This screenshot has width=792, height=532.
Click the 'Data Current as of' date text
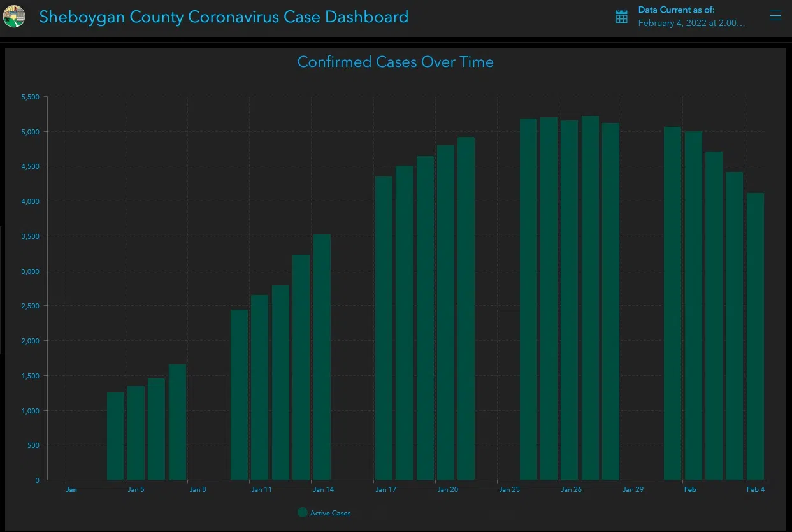pyautogui.click(x=691, y=23)
